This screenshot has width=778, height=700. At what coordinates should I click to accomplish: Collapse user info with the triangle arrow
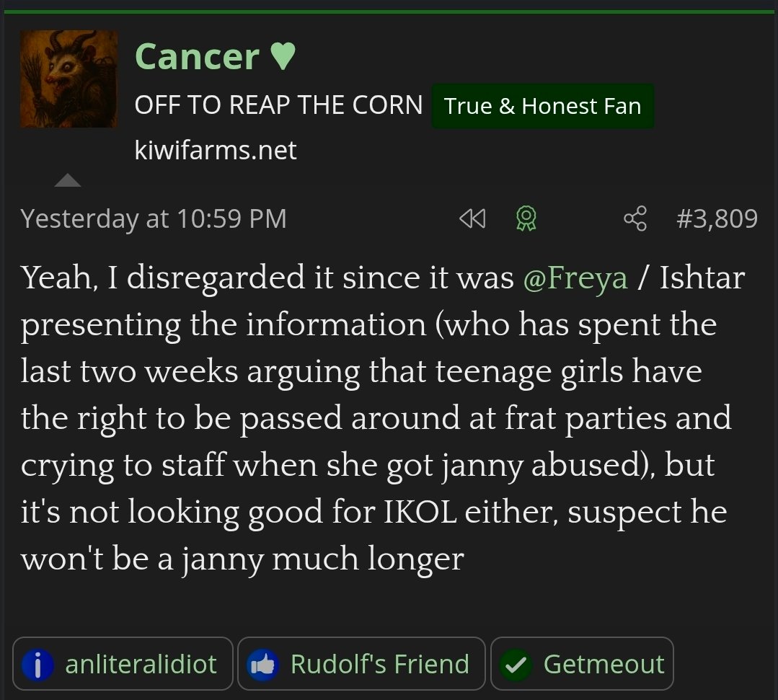pyautogui.click(x=68, y=180)
